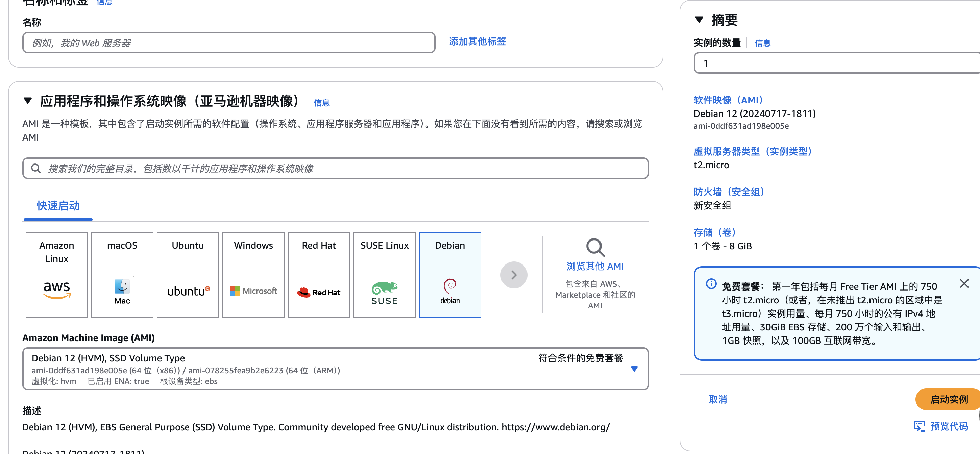The width and height of the screenshot is (980, 454).
Task: Select the Ubuntu AMI card
Action: click(188, 275)
